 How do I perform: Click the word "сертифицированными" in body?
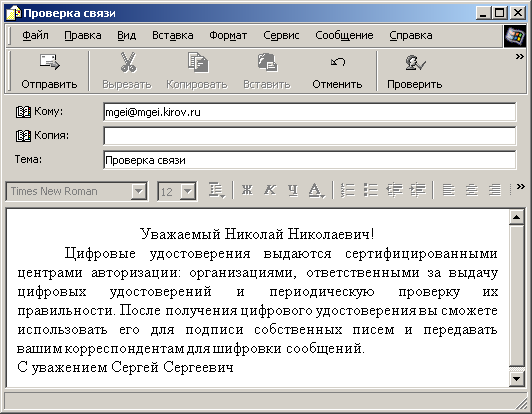(x=421, y=254)
